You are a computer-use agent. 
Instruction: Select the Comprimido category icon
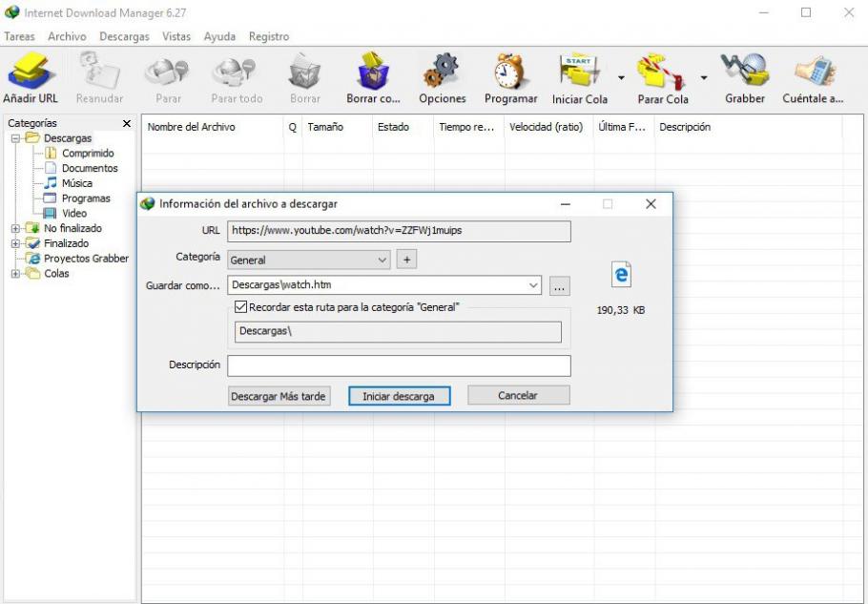51,154
